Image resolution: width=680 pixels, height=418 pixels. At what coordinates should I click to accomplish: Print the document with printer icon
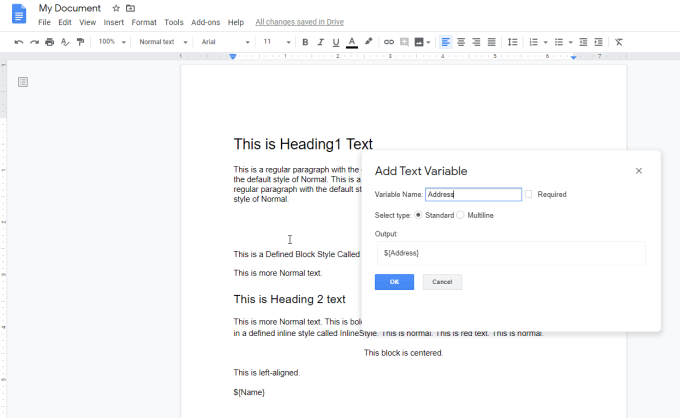click(x=49, y=42)
